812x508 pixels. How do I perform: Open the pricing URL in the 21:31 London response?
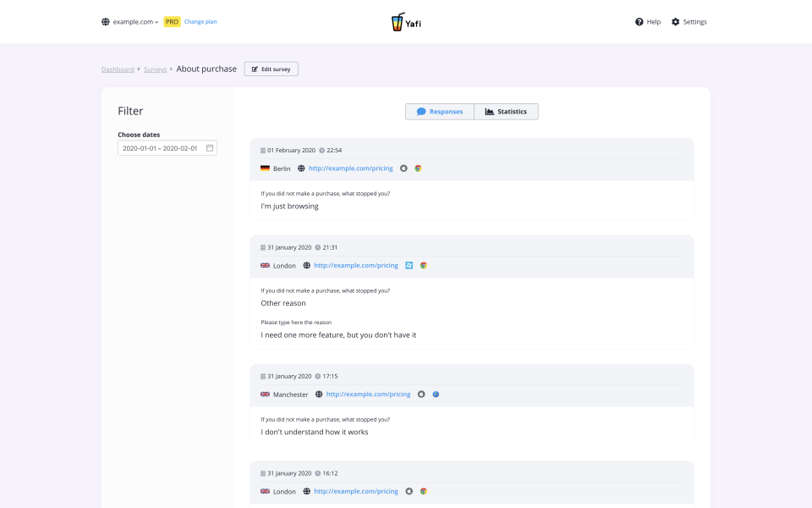coord(356,265)
